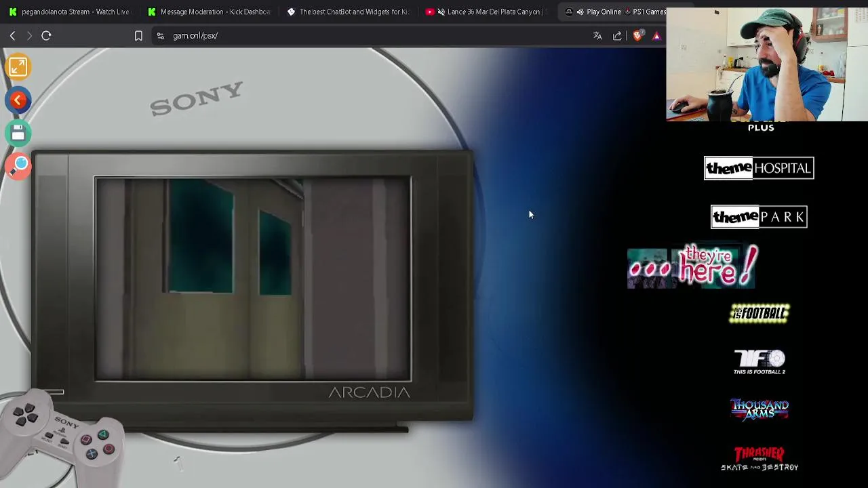The height and width of the screenshot is (488, 868).
Task: Launch Thrasher Skate and Destroy game
Action: pyautogui.click(x=759, y=459)
